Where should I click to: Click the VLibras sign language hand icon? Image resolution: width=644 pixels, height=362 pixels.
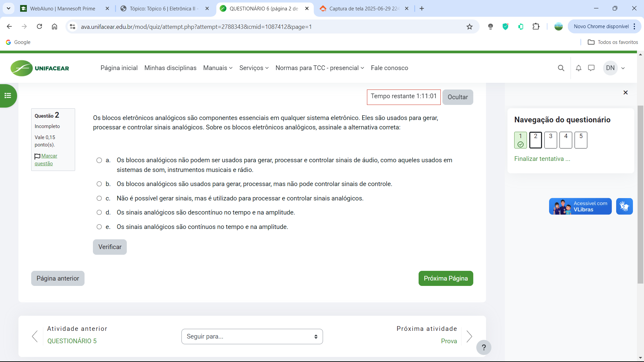[x=624, y=206]
